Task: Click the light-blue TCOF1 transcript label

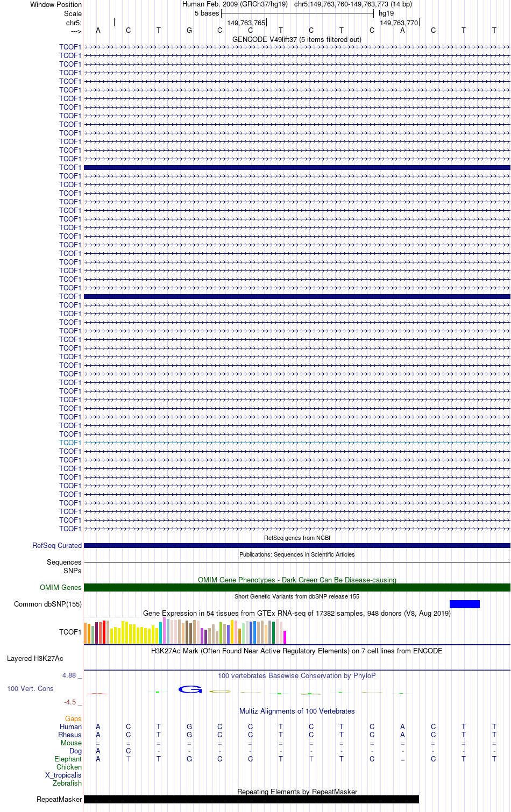Action: click(70, 443)
